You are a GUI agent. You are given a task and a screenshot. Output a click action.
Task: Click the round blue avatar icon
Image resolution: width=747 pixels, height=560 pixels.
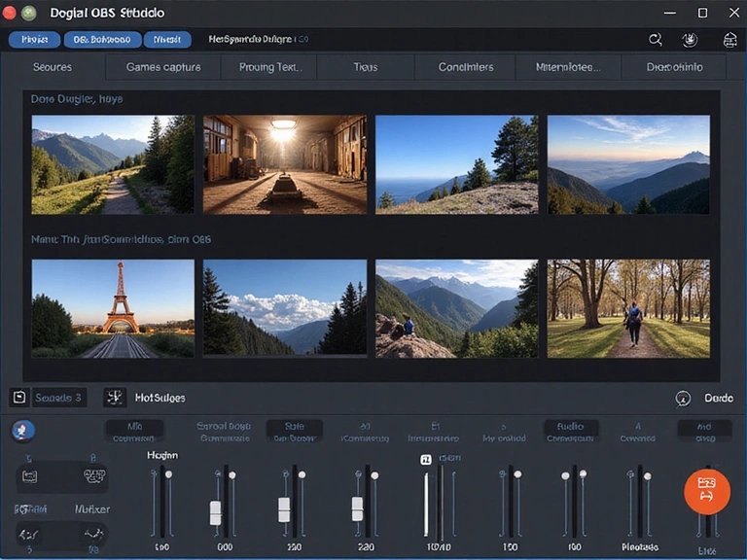pyautogui.click(x=23, y=431)
